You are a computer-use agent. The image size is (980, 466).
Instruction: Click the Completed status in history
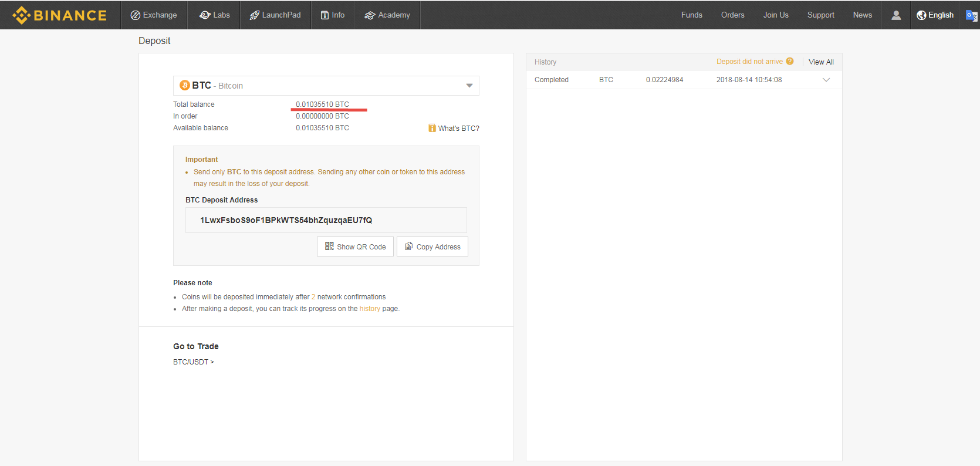click(x=552, y=80)
